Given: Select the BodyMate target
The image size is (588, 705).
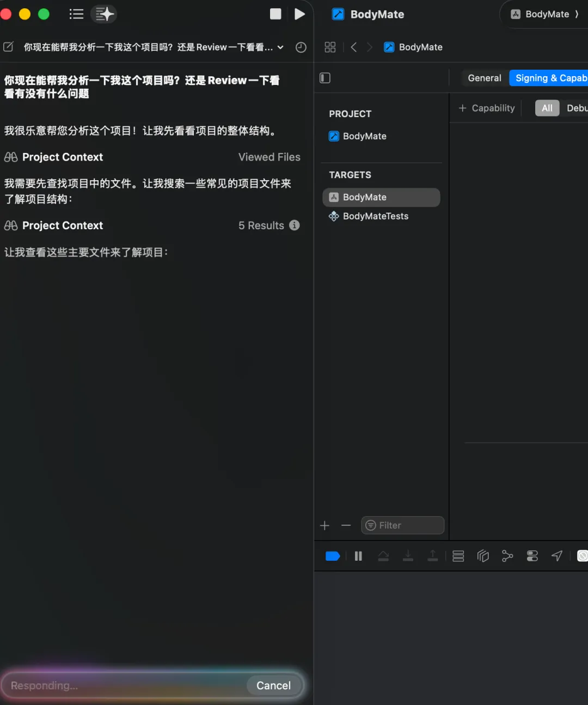Looking at the screenshot, I should (381, 197).
